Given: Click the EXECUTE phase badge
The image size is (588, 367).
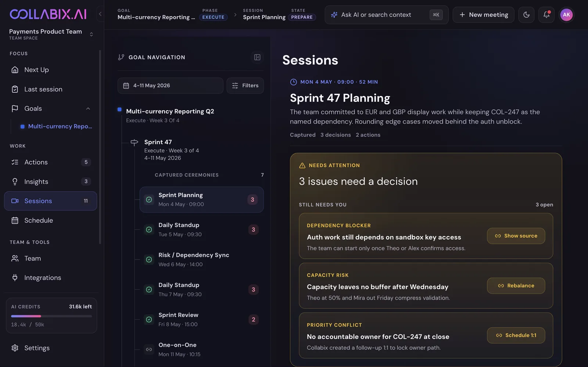Looking at the screenshot, I should (x=213, y=17).
